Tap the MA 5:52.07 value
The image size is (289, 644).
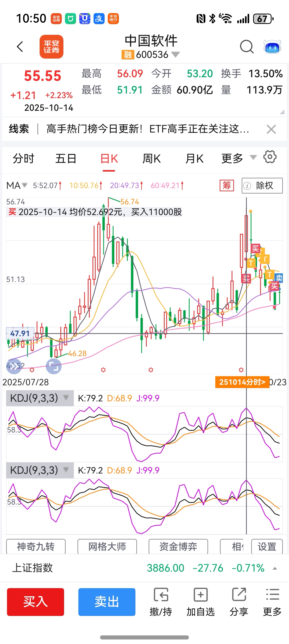point(47,185)
